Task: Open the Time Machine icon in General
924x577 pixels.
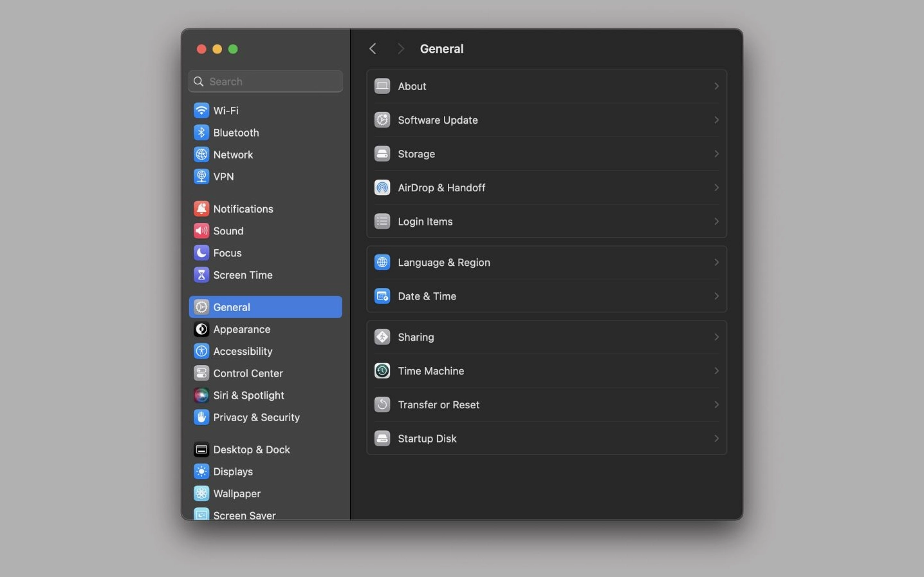Action: pyautogui.click(x=382, y=371)
